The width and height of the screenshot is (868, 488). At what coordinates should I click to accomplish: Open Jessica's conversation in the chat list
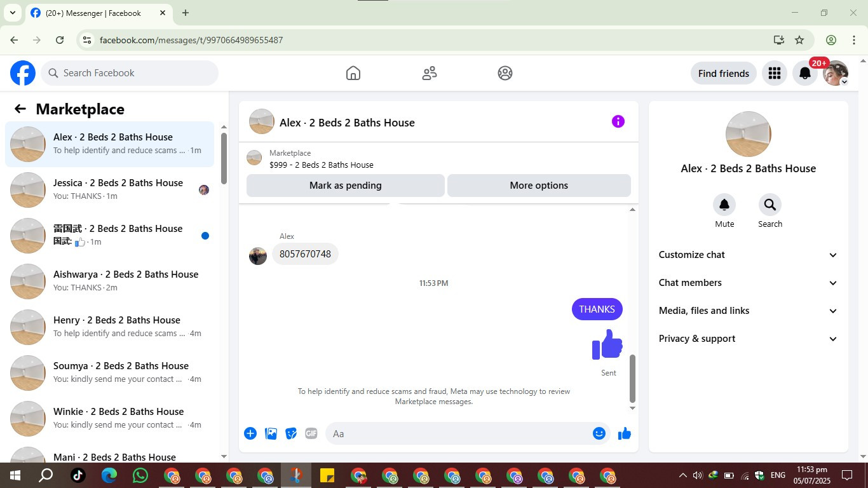(109, 190)
